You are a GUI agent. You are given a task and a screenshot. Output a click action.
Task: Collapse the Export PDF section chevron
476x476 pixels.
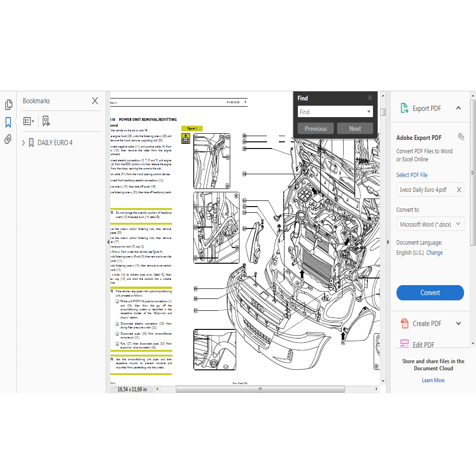[x=458, y=108]
